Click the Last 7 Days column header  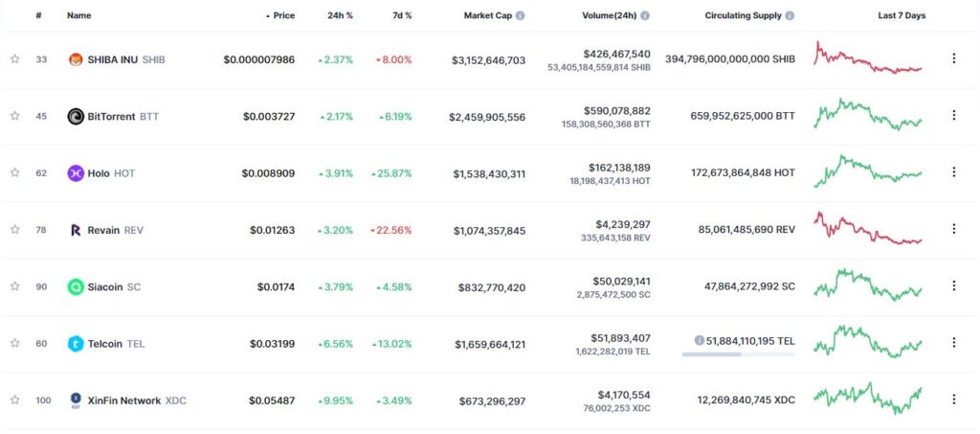[902, 15]
